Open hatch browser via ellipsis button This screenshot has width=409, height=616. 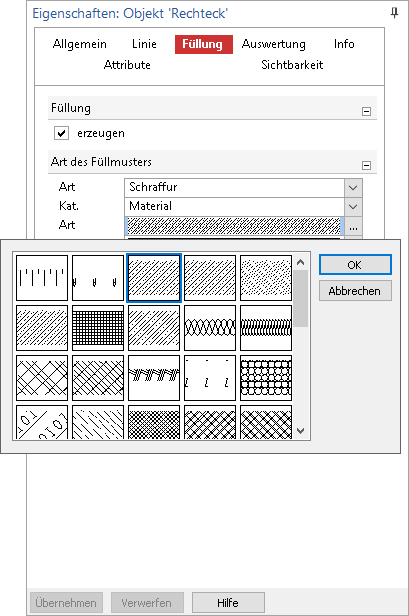(x=353, y=227)
